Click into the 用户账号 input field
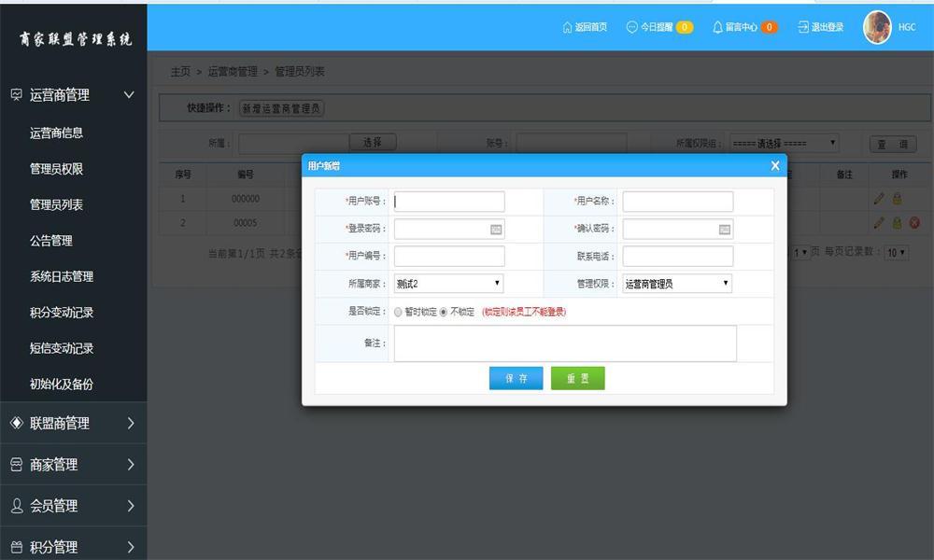Viewport: 934px width, 560px height. click(449, 202)
